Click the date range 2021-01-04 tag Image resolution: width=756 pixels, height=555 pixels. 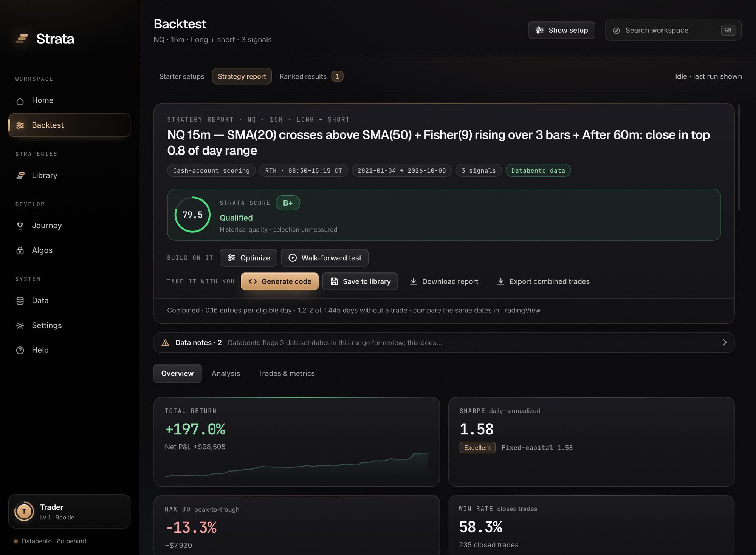tap(401, 170)
